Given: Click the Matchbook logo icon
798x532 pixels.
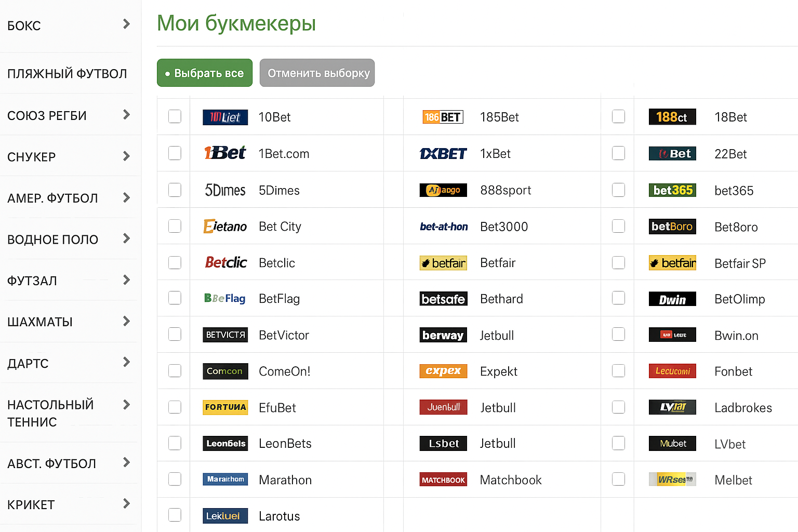Looking at the screenshot, I should click(x=443, y=480).
